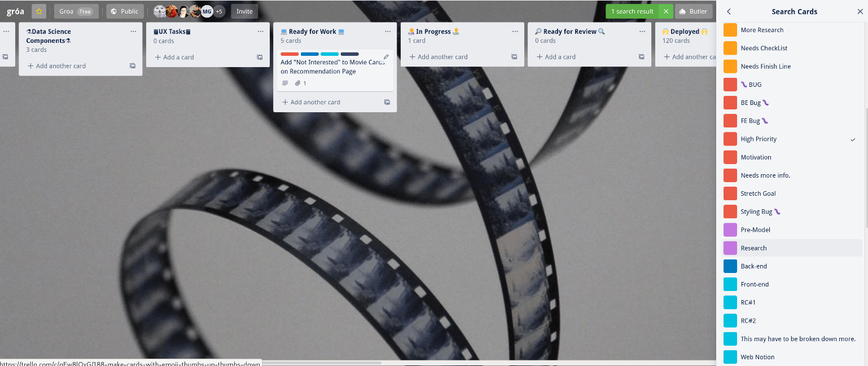Screen dimensions: 868x366
Task: Filter by the Back-end label
Action: 792,266
